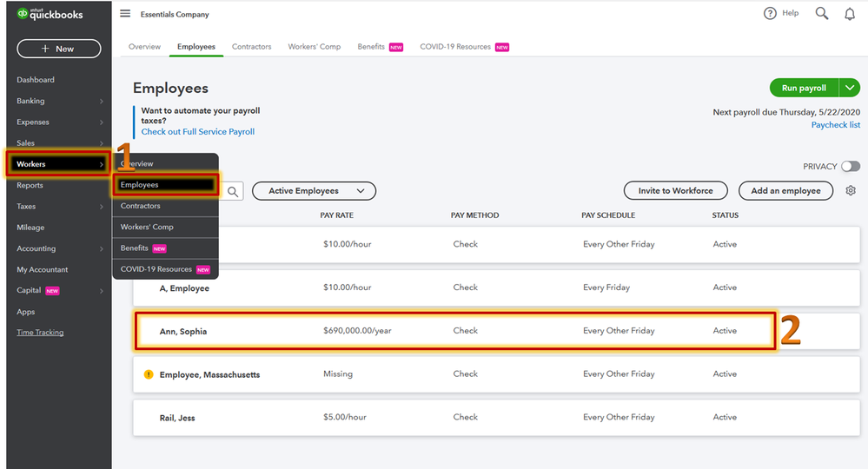
Task: Expand the Capital sidebar chevron
Action: (x=102, y=291)
